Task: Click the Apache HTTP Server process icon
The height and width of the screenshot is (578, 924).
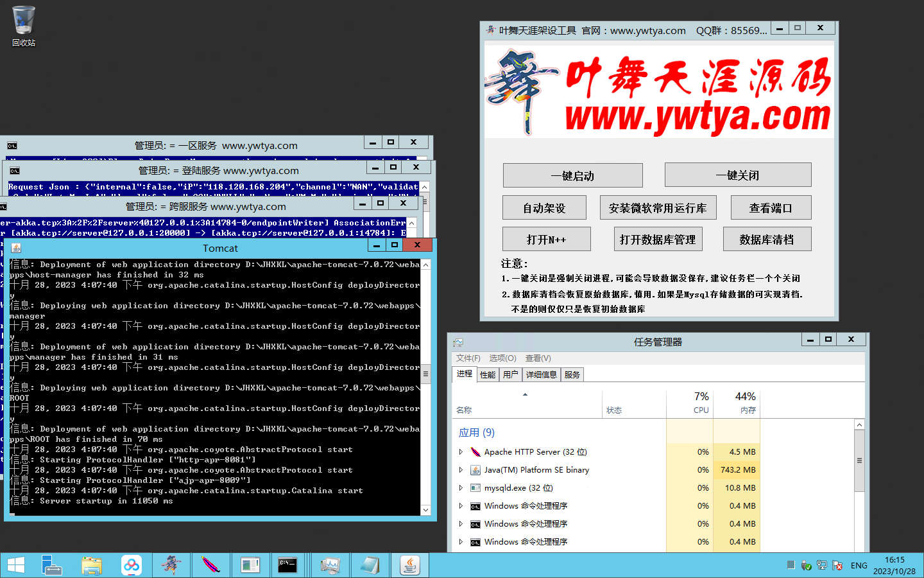Action: pyautogui.click(x=475, y=452)
